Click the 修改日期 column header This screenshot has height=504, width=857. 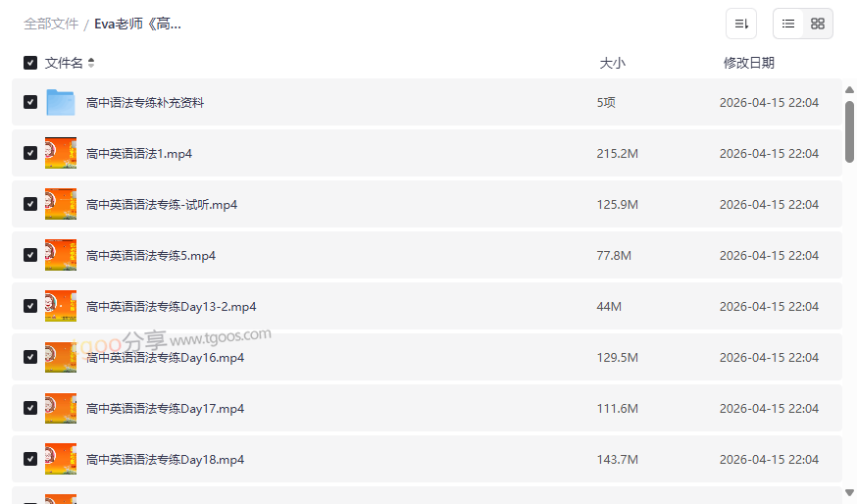[x=748, y=63]
